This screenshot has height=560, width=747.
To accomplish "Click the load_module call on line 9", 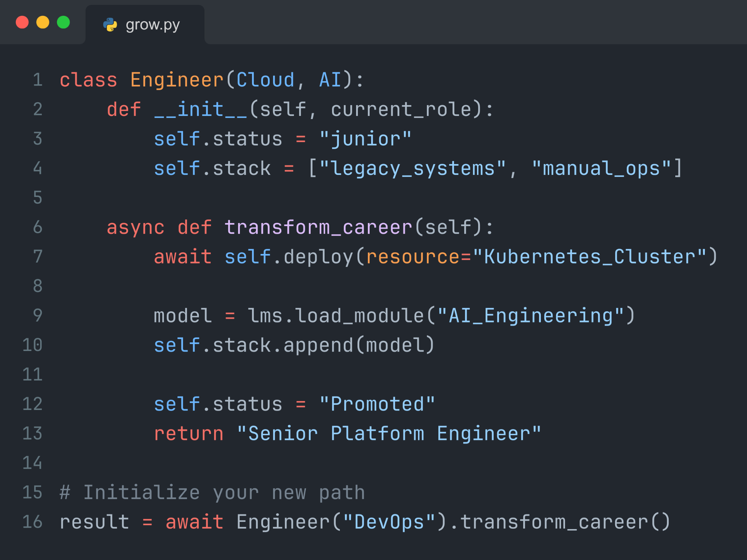I will [359, 315].
